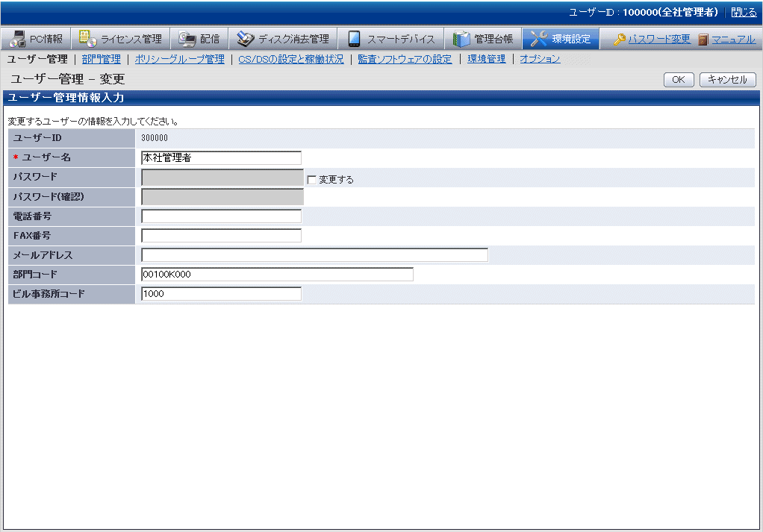Click the メールアドレス input field
The height and width of the screenshot is (532, 763).
(315, 255)
